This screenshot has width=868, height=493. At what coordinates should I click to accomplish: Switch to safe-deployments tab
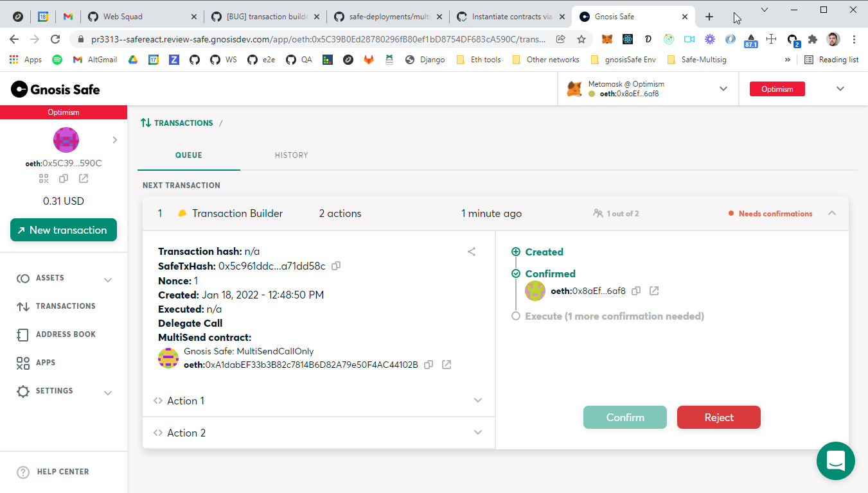point(387,17)
